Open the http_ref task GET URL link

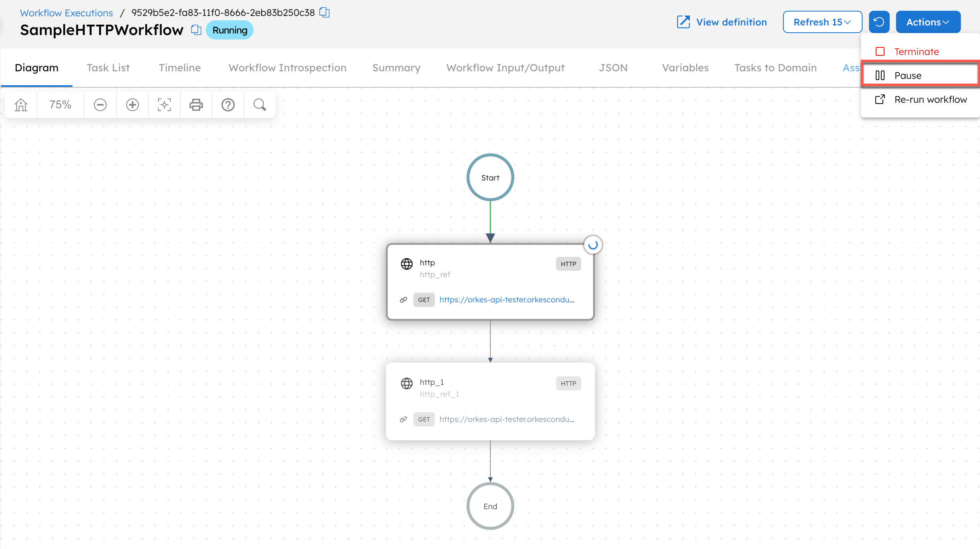point(507,300)
